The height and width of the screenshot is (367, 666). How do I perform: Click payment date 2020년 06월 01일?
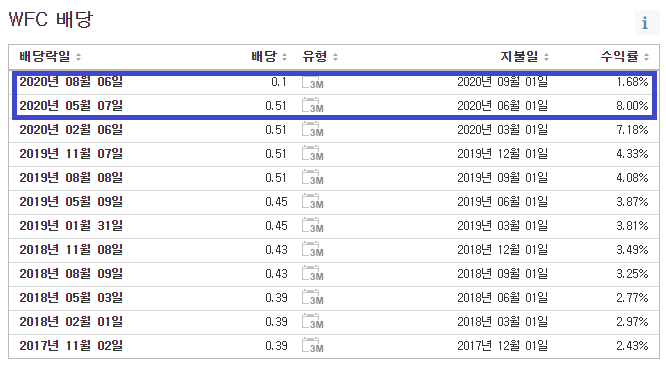tap(502, 105)
